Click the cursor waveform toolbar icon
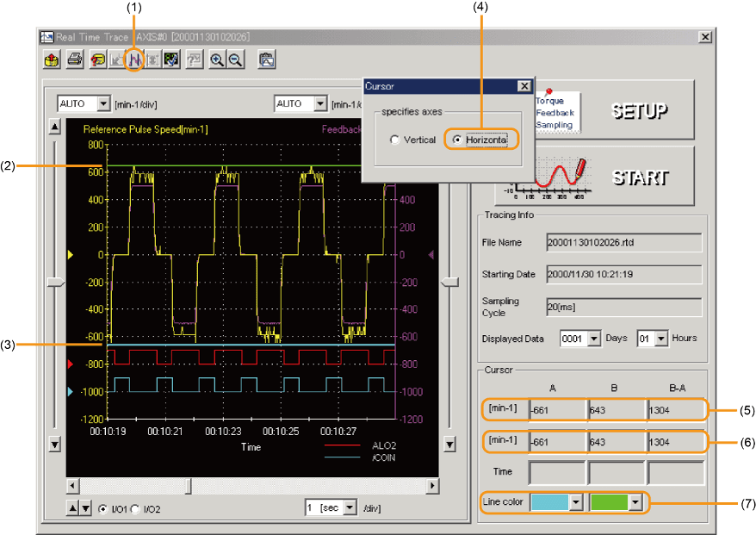 point(134,60)
